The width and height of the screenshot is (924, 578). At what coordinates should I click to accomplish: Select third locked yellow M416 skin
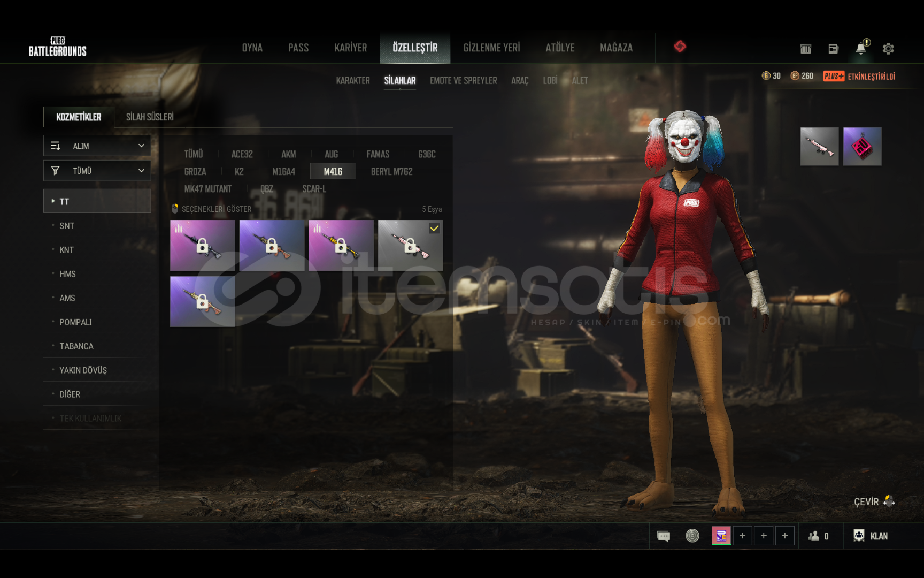point(341,246)
